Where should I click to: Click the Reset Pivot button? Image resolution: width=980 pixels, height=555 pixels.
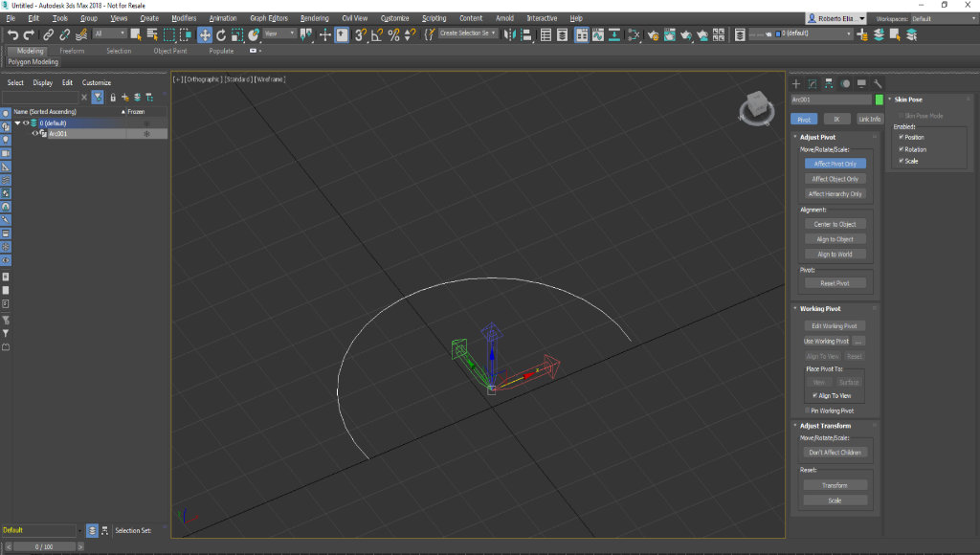835,283
